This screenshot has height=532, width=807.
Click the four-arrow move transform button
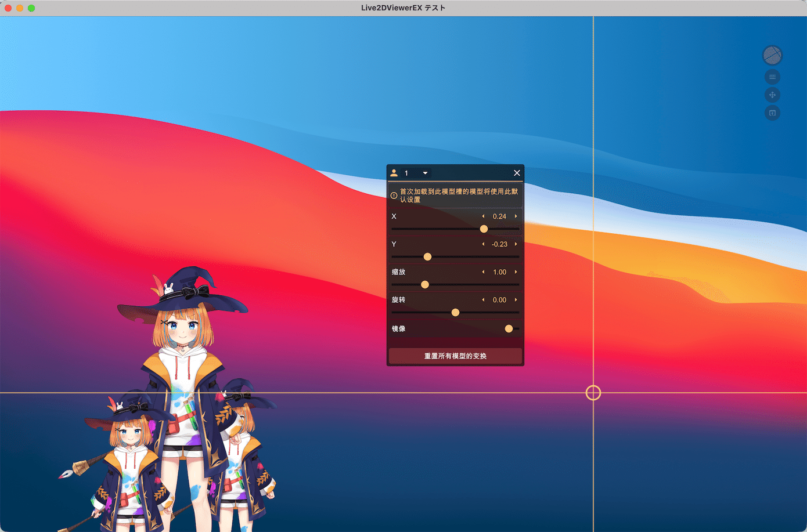tap(772, 95)
